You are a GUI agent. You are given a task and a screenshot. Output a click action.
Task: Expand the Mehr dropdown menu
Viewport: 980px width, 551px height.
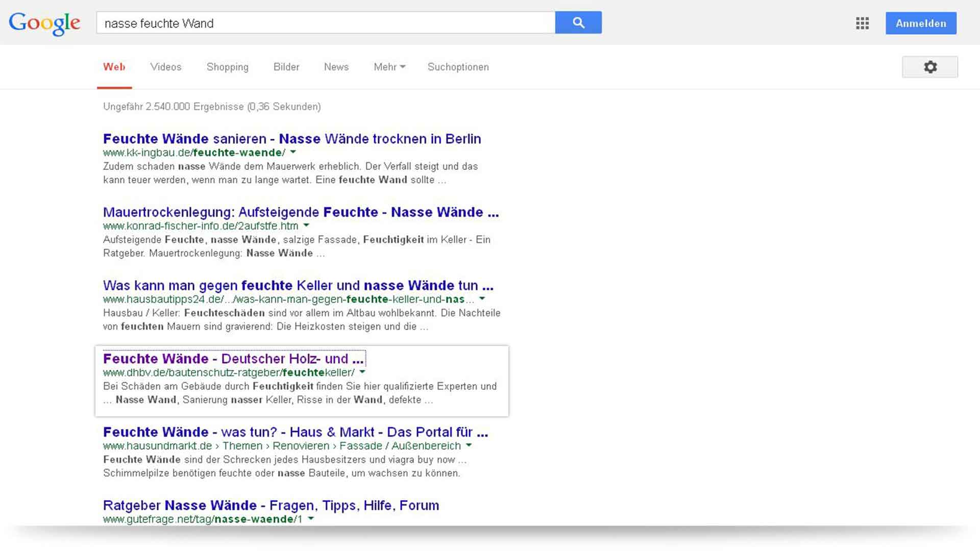[x=389, y=67]
